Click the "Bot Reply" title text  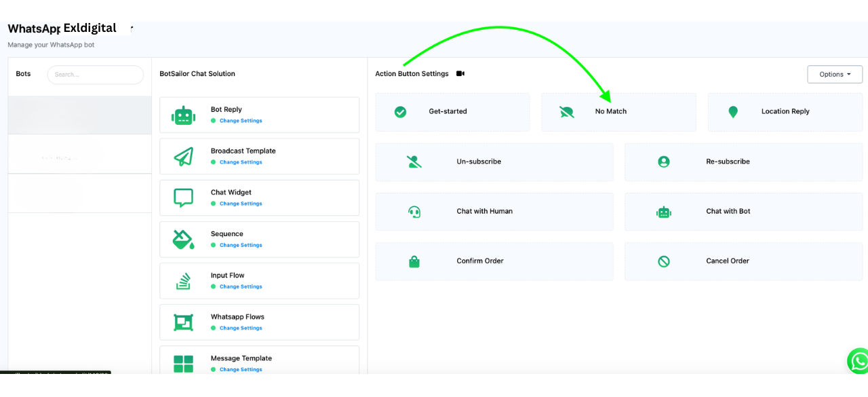[x=226, y=109]
